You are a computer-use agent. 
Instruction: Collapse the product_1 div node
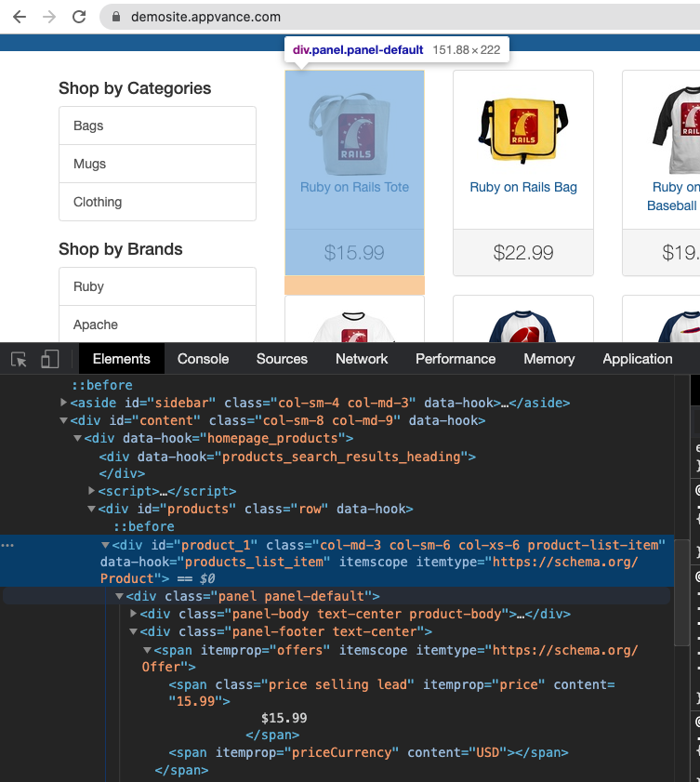coord(105,545)
